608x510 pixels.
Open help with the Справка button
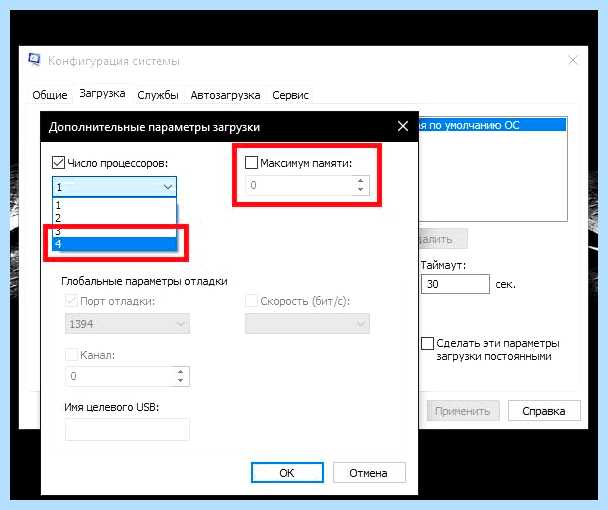click(544, 411)
